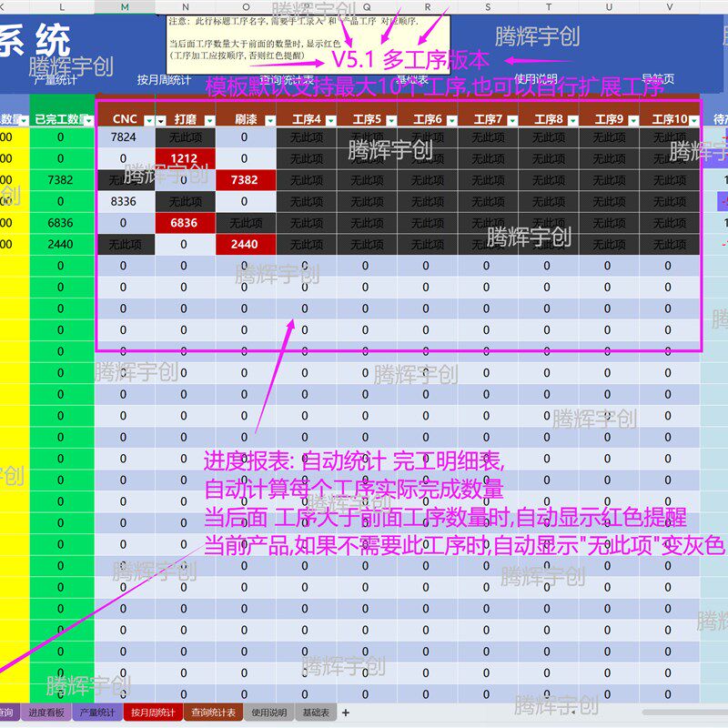Select column V header

670,7
